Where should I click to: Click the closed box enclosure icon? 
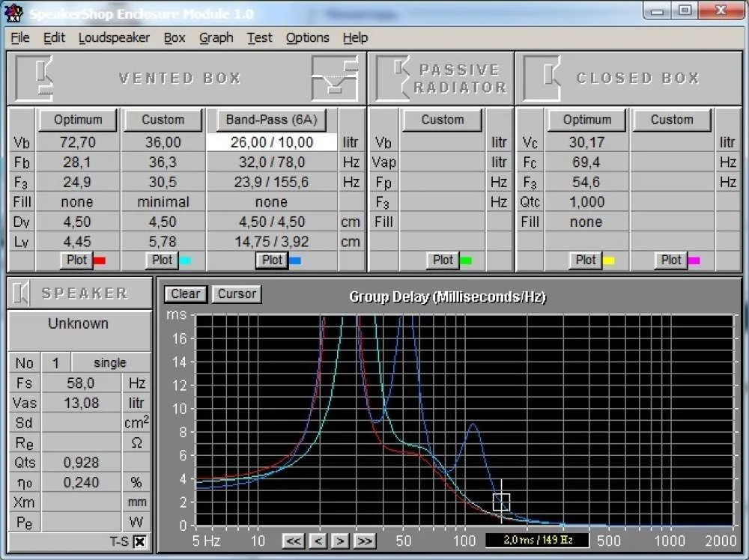pyautogui.click(x=541, y=77)
